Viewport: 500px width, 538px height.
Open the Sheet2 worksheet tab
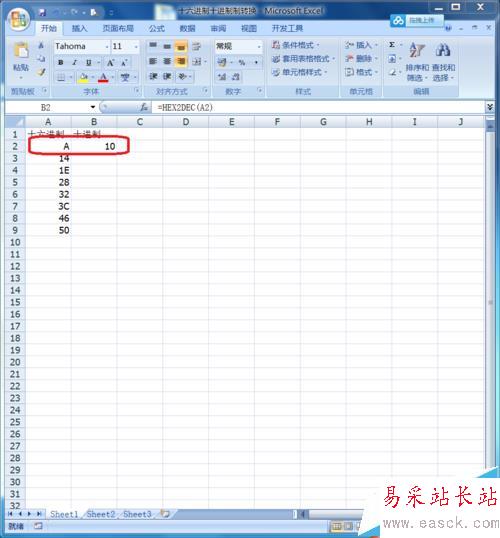coord(101,514)
